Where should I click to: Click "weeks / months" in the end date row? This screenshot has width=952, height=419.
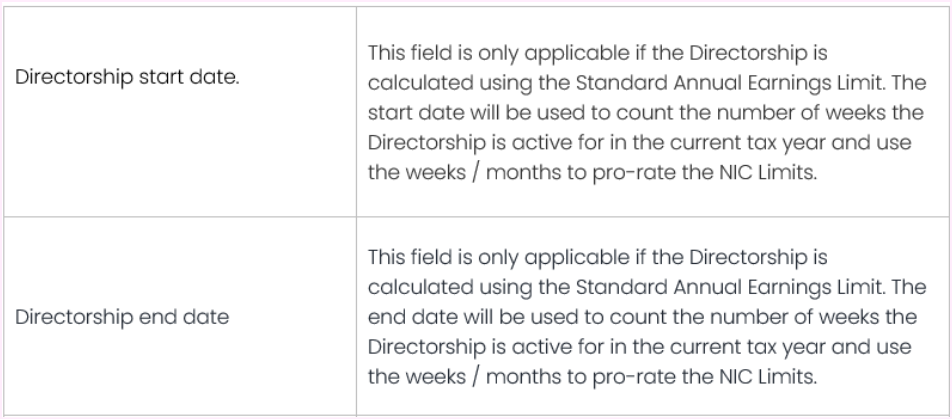tap(464, 378)
